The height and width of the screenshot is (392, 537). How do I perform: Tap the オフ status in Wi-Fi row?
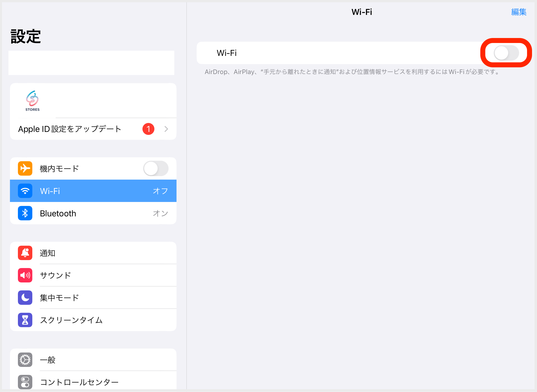click(160, 191)
